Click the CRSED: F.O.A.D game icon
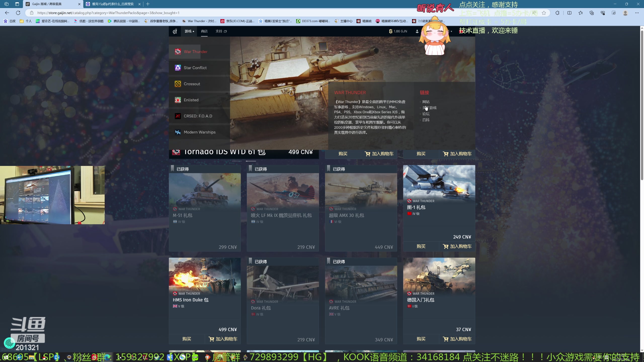Image resolution: width=644 pixels, height=362 pixels. (x=178, y=116)
